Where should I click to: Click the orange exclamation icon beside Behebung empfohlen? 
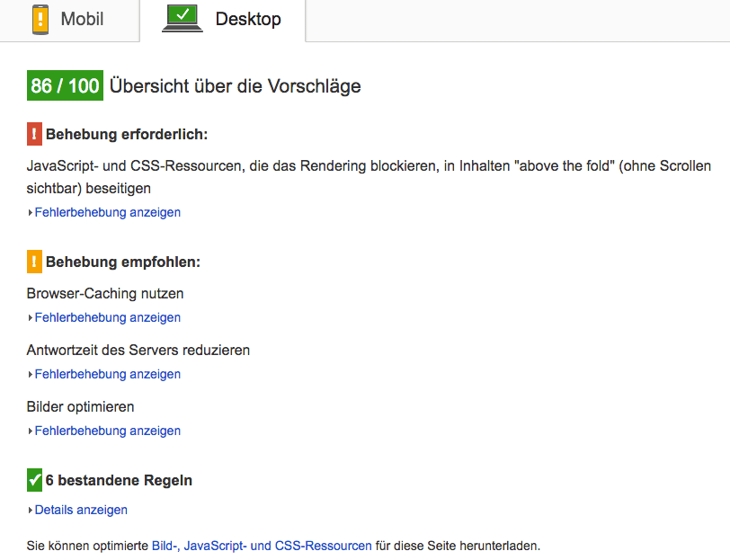pos(34,262)
